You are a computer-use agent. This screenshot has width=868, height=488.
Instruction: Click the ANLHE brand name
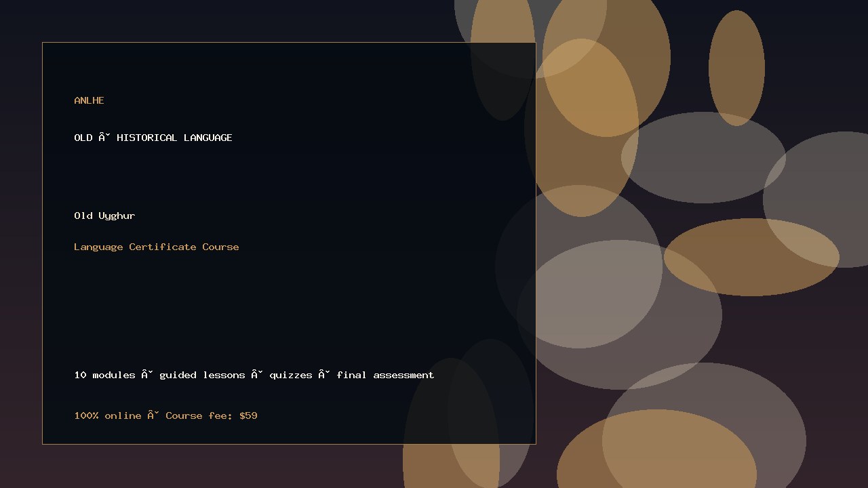point(89,100)
